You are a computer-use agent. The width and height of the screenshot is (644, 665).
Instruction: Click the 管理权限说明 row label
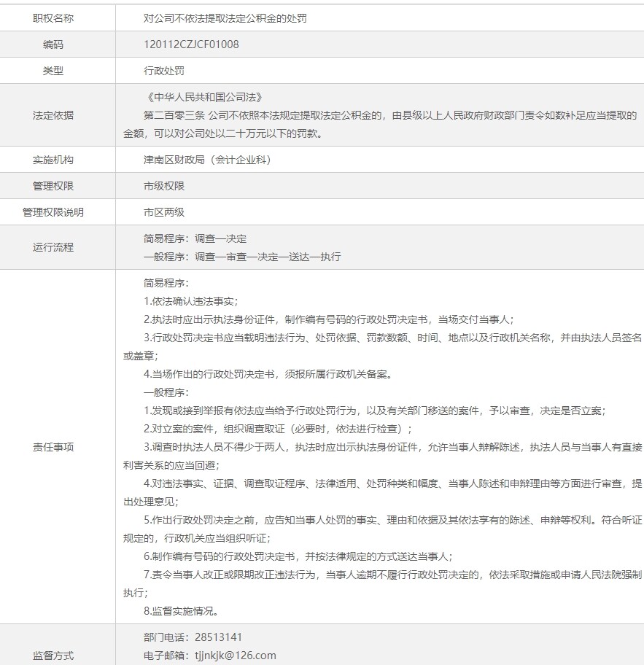(53, 212)
